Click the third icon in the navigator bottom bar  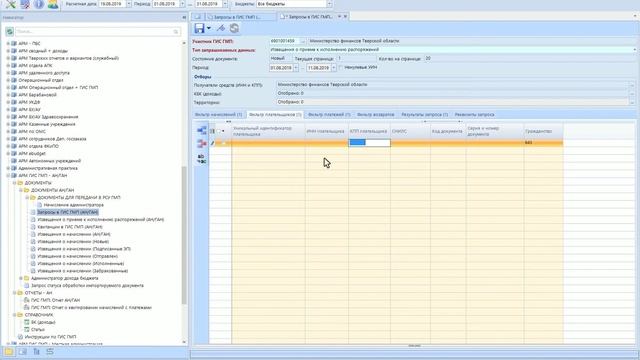(36, 352)
